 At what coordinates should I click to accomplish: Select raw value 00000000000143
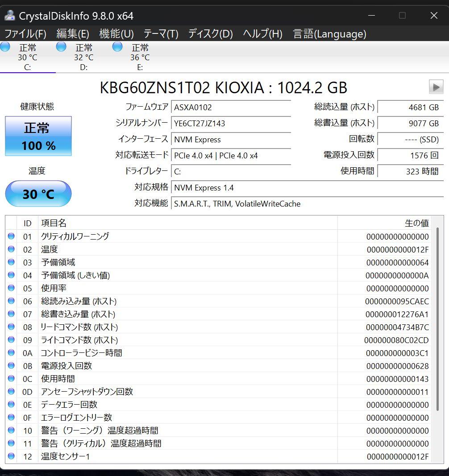pyautogui.click(x=397, y=379)
